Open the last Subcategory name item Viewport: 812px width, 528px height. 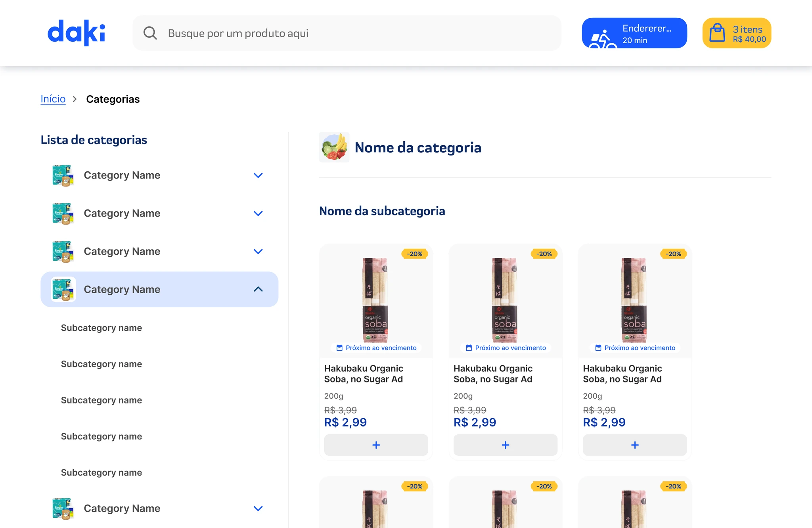click(x=101, y=472)
